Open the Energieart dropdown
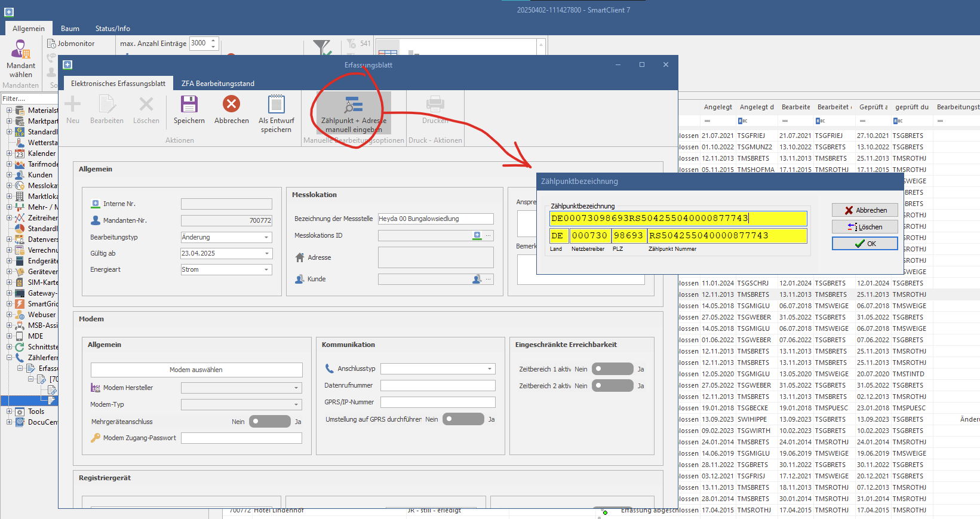Viewport: 980px width, 519px height. tap(266, 270)
